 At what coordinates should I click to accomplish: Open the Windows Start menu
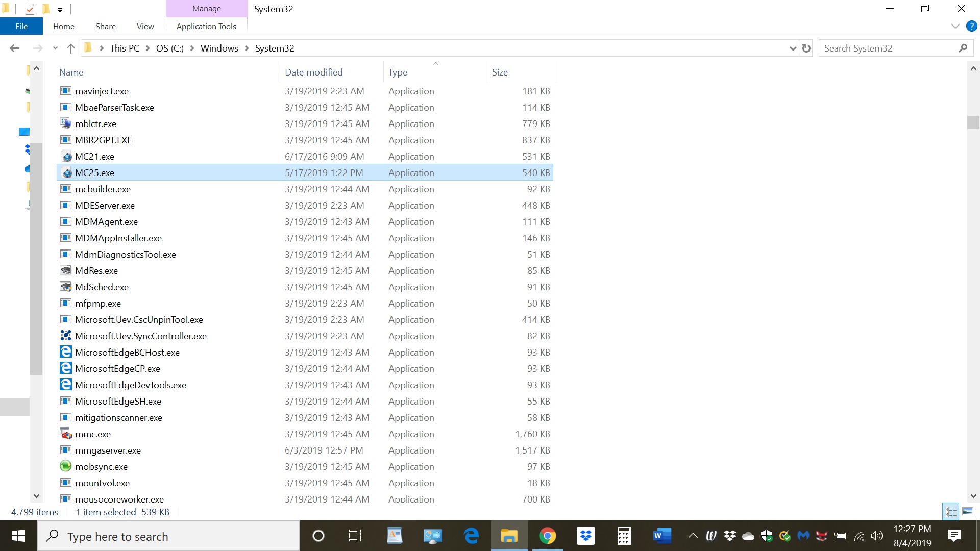18,536
